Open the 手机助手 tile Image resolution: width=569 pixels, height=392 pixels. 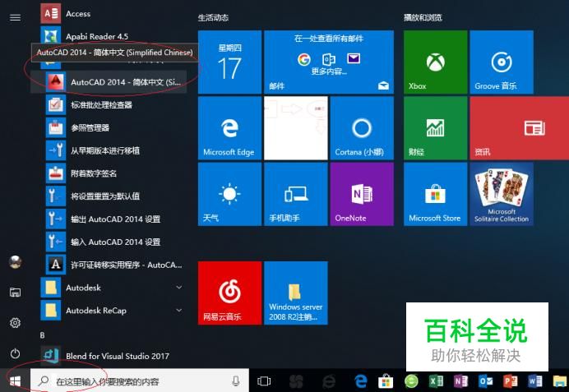[x=296, y=194]
